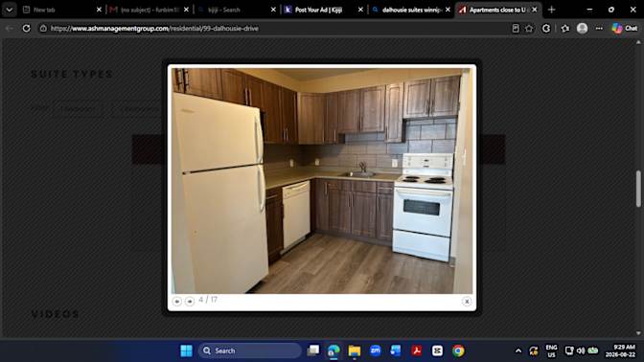Open the Windows Start menu
Image resolution: width=644 pixels, height=362 pixels.
click(x=186, y=351)
